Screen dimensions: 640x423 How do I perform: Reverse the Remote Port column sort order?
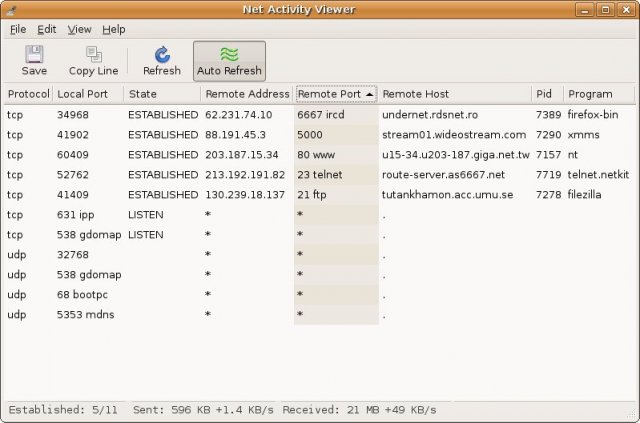(x=336, y=94)
